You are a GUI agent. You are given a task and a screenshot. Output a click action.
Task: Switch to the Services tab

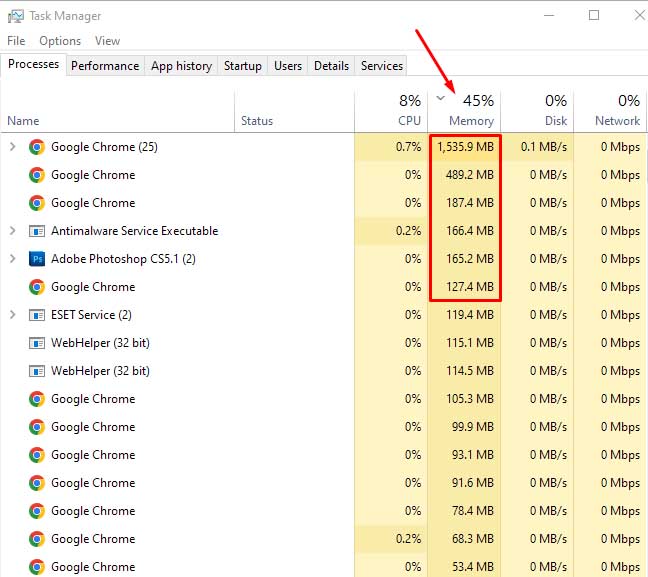[381, 66]
